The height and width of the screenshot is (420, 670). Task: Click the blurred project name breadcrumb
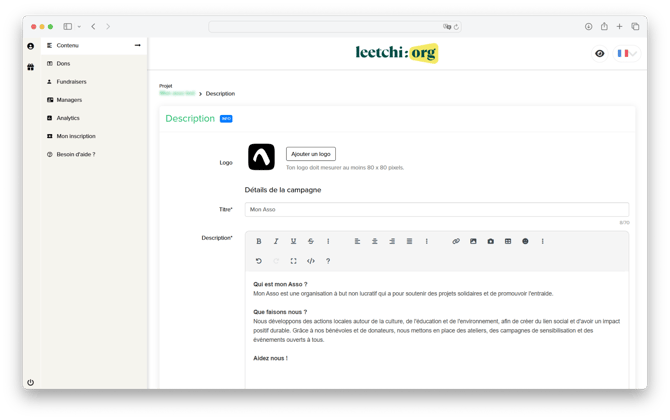click(177, 93)
